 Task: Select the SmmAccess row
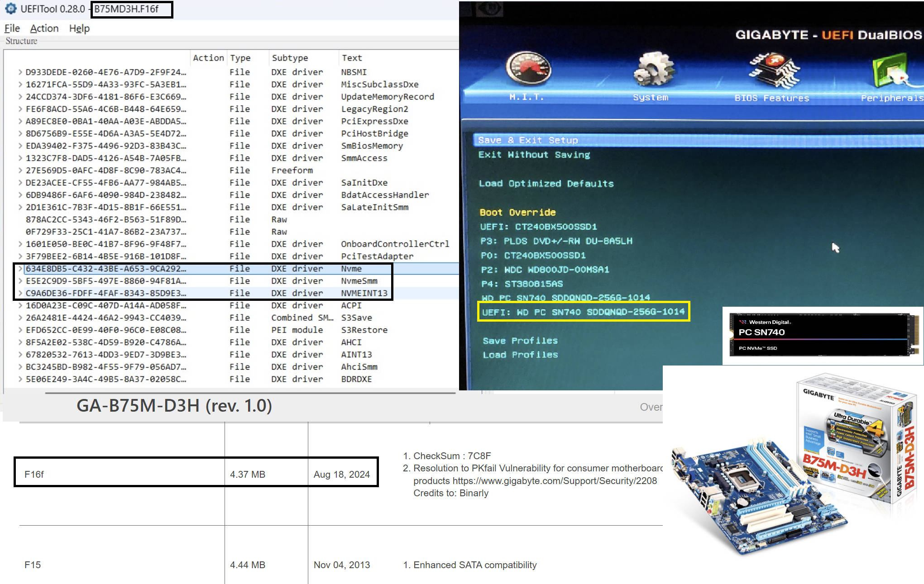(x=232, y=158)
